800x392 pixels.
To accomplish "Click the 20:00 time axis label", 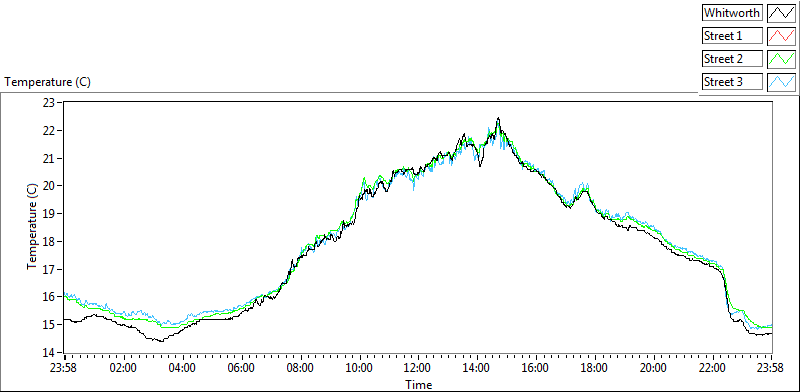I will 654,368.
